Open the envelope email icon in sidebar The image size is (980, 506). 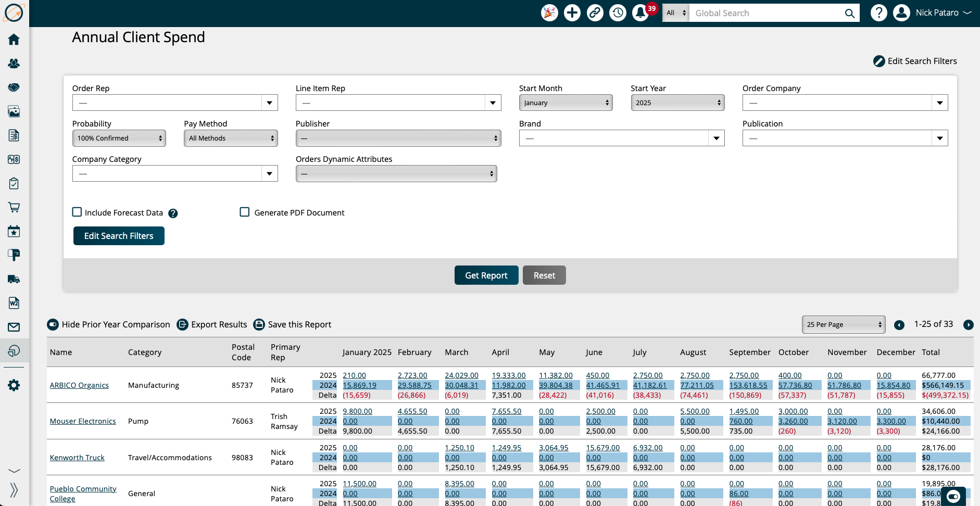(14, 327)
